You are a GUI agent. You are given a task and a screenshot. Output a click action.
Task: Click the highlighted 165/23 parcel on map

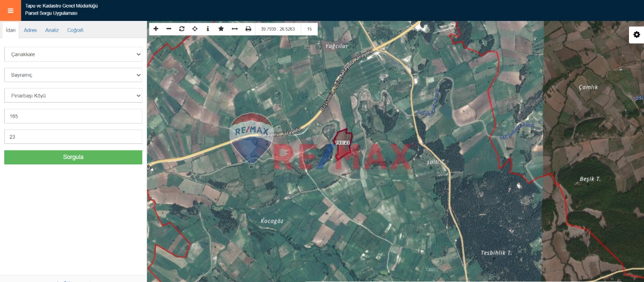tap(342, 144)
